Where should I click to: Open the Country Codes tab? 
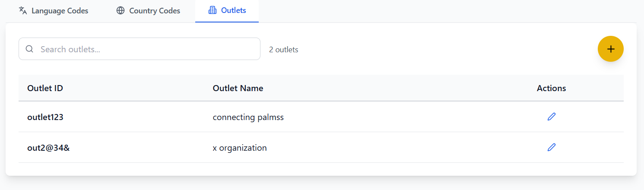(154, 11)
